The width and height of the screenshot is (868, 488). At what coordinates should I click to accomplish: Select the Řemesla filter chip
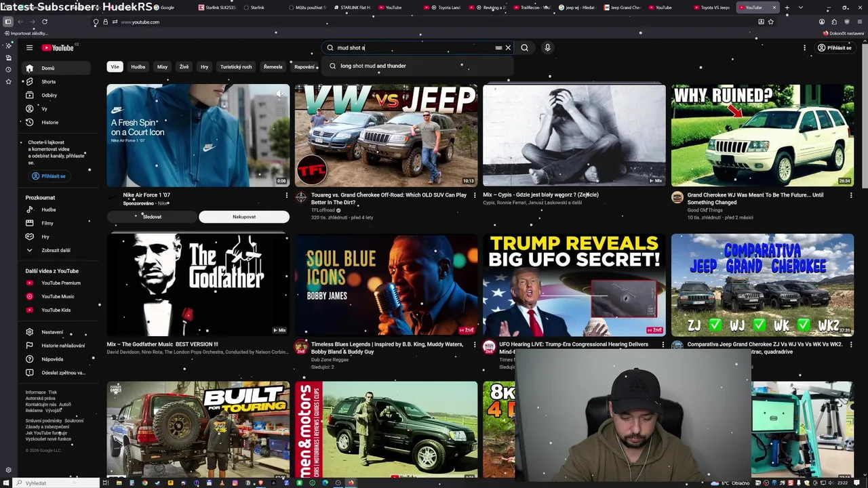[x=273, y=66]
